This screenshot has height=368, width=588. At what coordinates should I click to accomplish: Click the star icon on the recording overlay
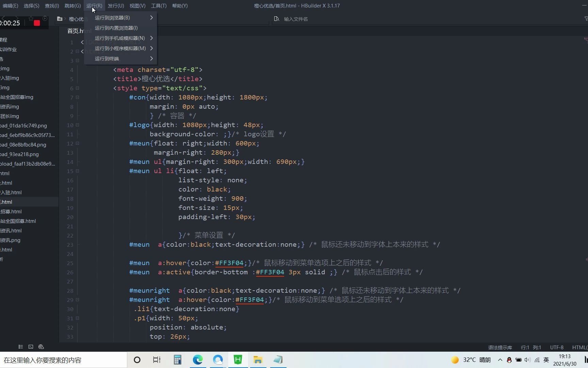click(x=31, y=18)
